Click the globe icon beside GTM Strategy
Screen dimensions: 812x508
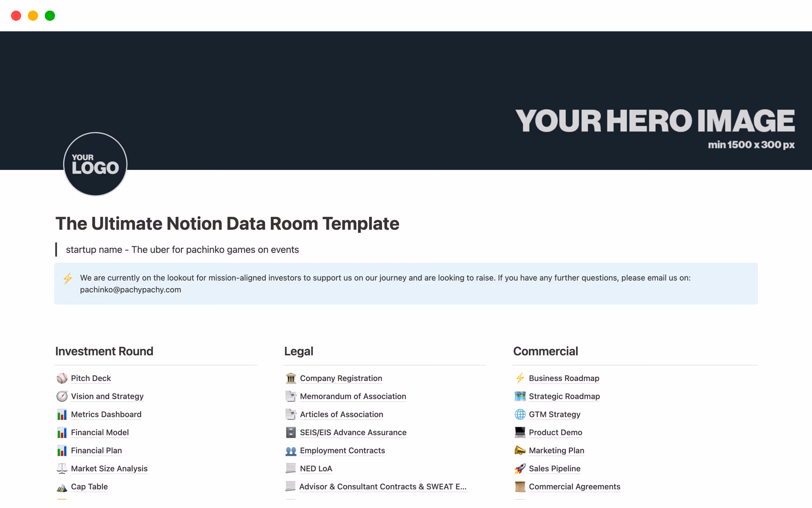(x=519, y=414)
